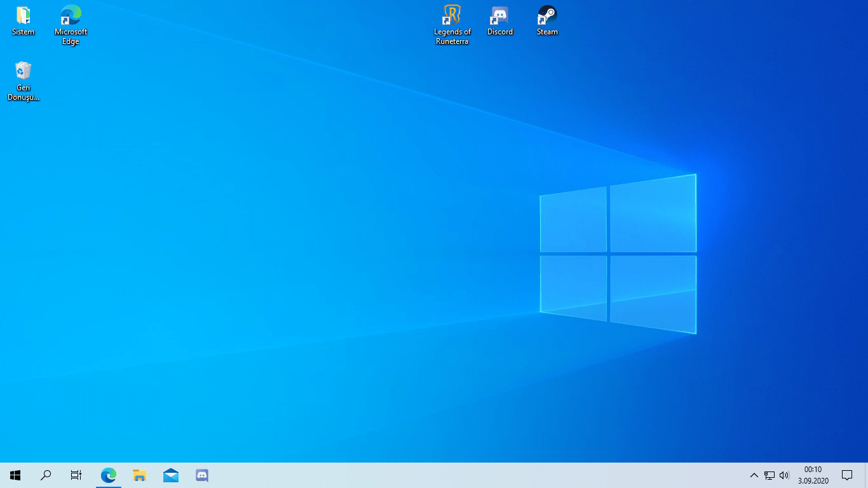Open taskbar search magnifier
This screenshot has height=488, width=868.
pos(46,475)
